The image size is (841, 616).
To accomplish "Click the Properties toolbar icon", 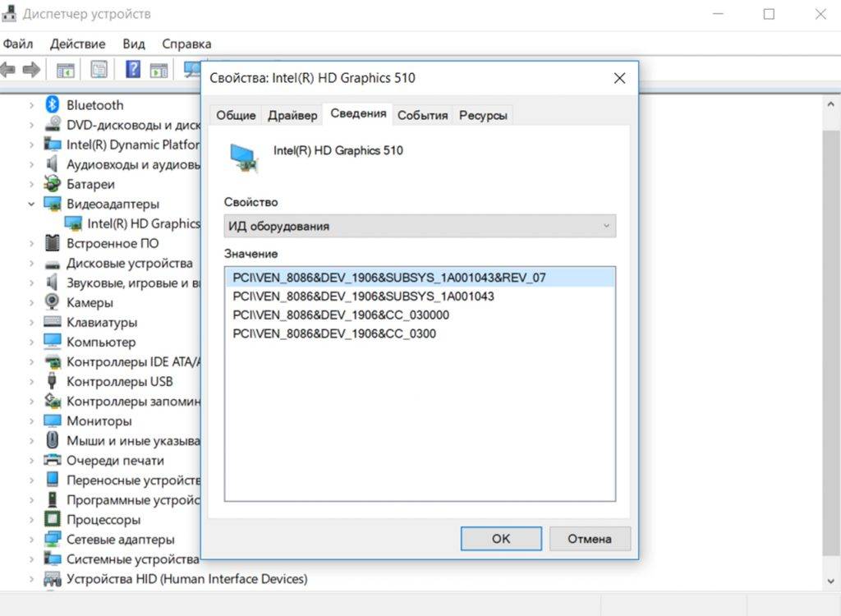I will 99,70.
